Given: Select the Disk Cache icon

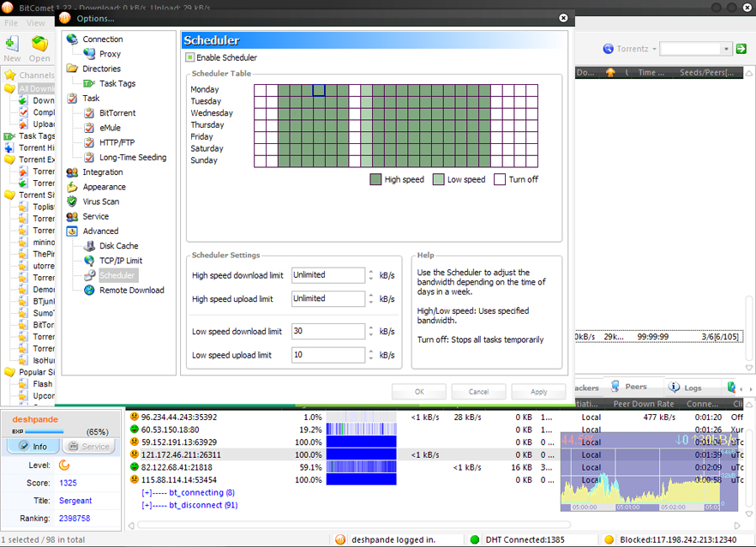Looking at the screenshot, I should pyautogui.click(x=89, y=246).
